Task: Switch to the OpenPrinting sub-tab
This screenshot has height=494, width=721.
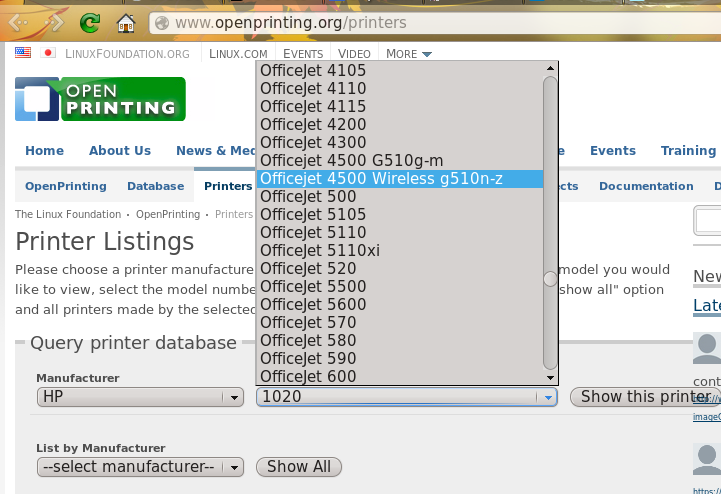Action: click(x=66, y=186)
